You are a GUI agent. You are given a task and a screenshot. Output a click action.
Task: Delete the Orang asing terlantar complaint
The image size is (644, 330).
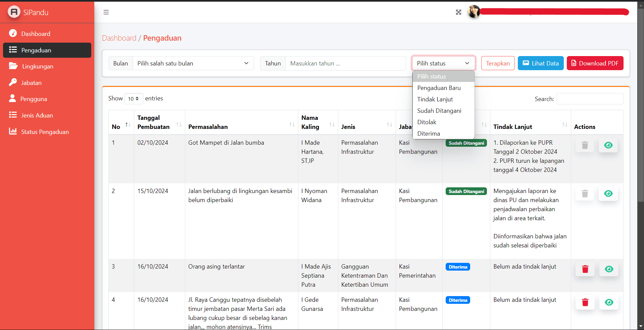click(x=585, y=269)
